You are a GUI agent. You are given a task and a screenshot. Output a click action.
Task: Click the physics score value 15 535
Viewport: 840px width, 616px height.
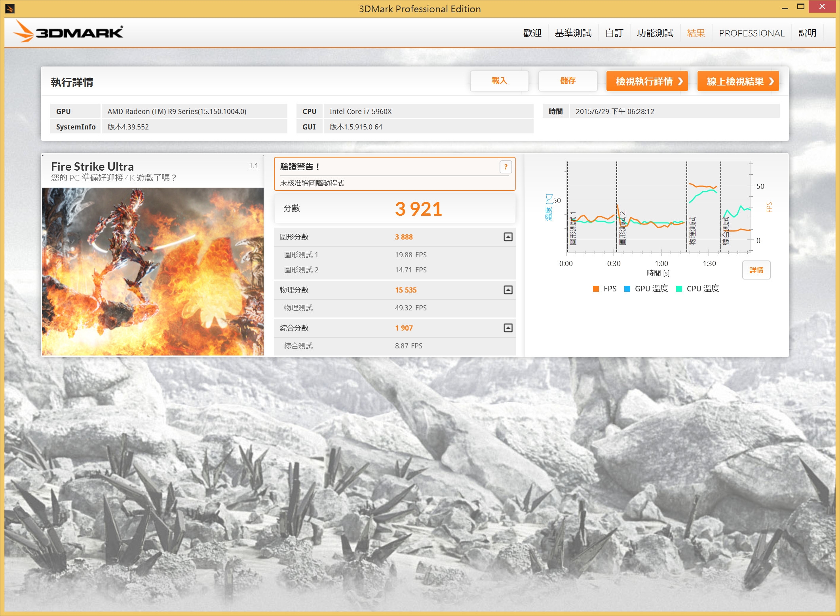click(406, 290)
